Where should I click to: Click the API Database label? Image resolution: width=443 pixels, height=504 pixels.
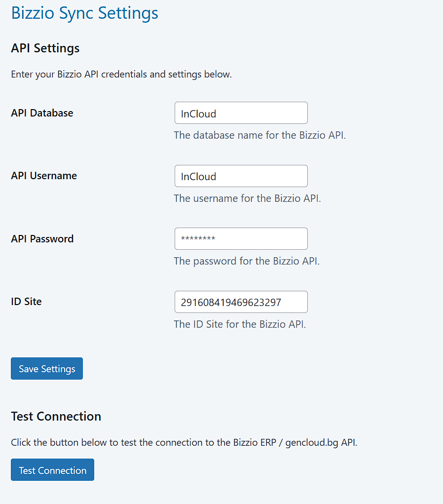click(x=42, y=113)
